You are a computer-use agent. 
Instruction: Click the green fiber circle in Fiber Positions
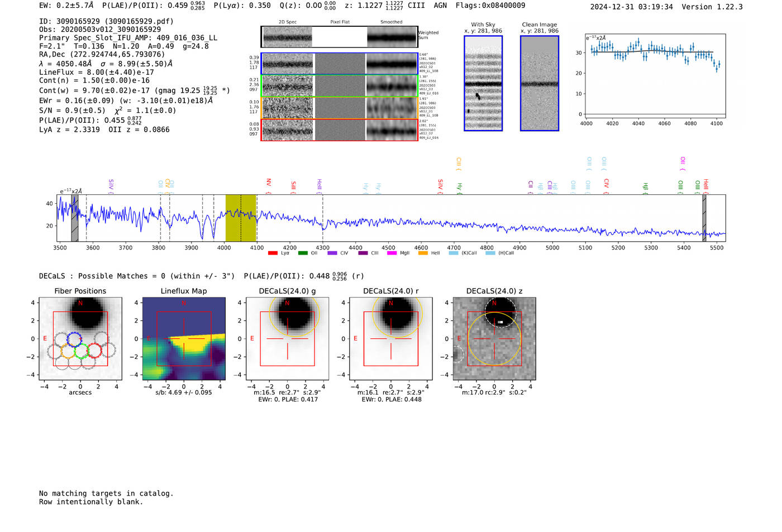(81, 351)
